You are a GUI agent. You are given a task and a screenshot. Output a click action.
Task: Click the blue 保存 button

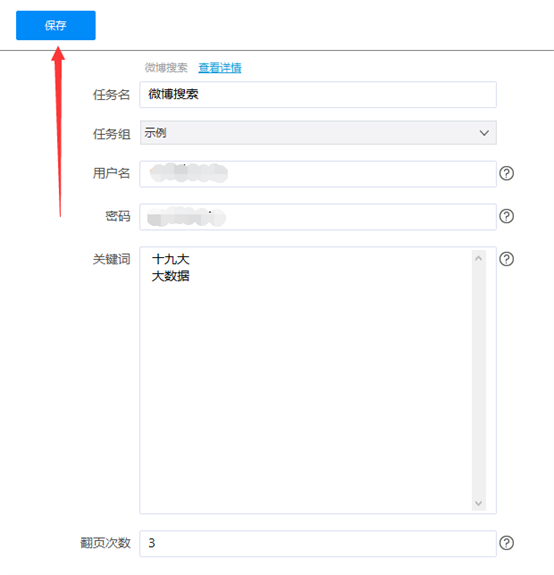(x=56, y=25)
